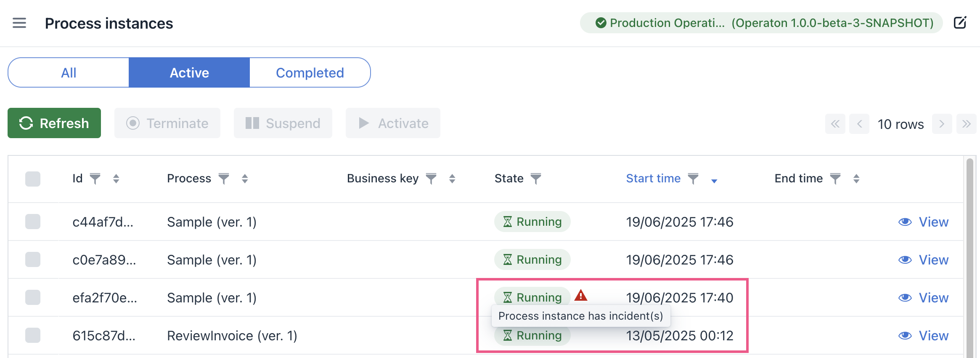Check the box for instance c0e7a89

point(33,259)
